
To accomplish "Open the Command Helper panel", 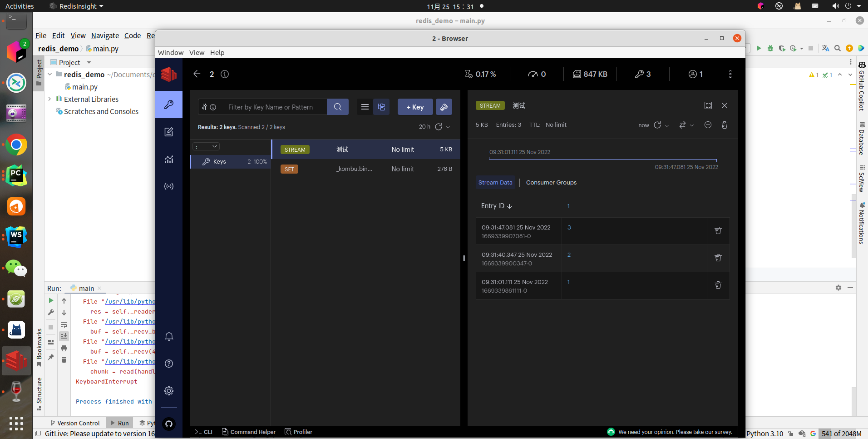I will [249, 432].
